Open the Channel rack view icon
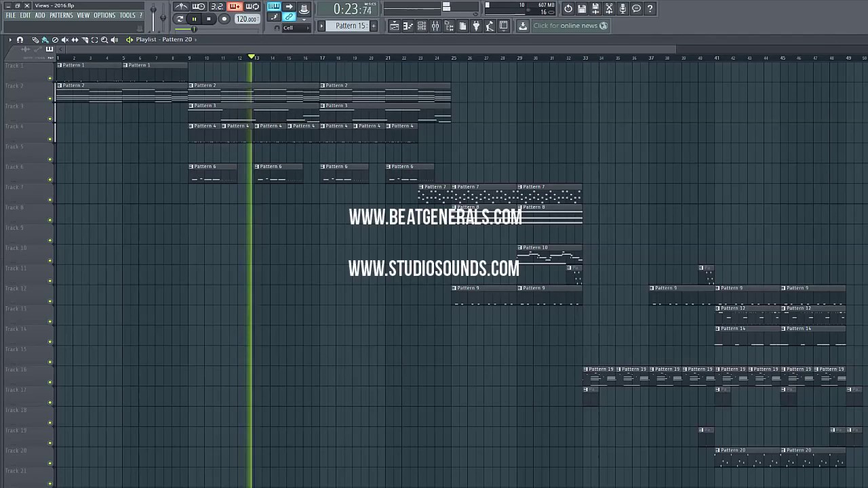This screenshot has height=488, width=868. coord(422,26)
